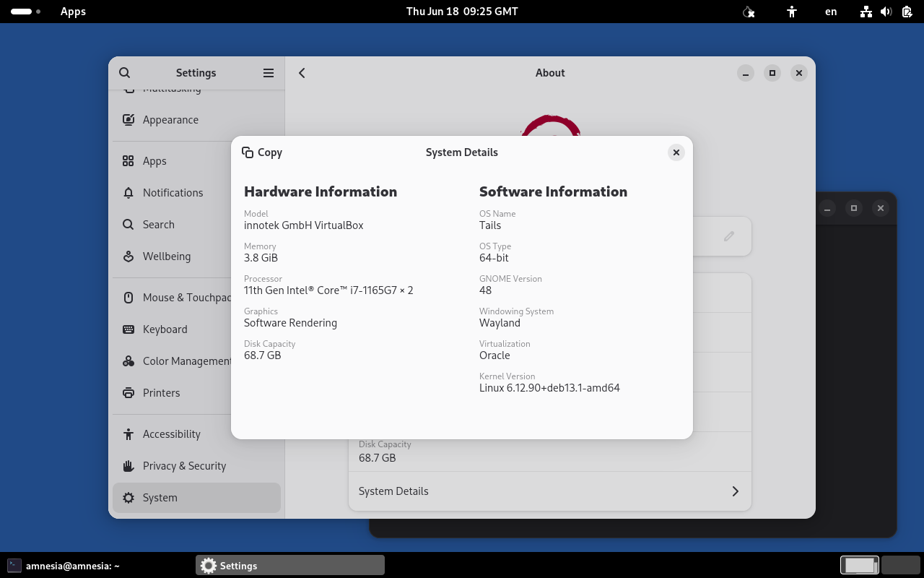This screenshot has height=578, width=924.
Task: Close the dark terminal window behind
Action: (880, 208)
